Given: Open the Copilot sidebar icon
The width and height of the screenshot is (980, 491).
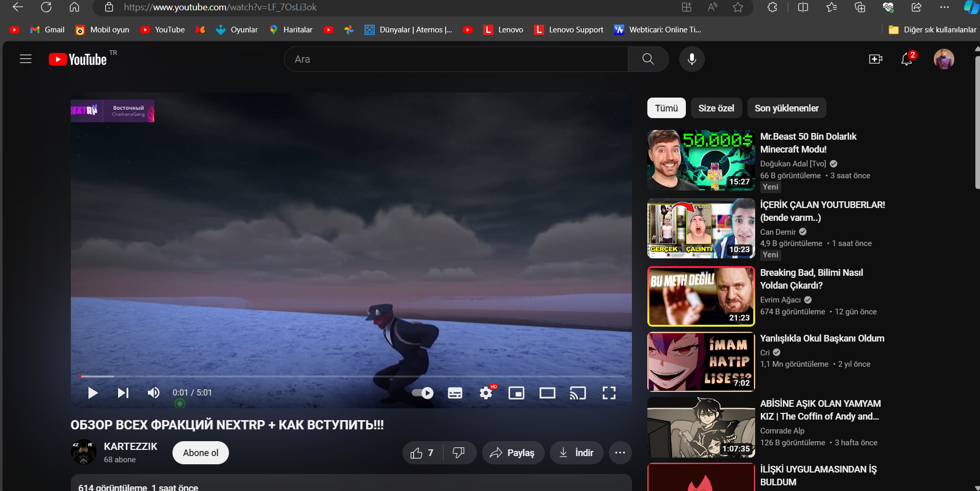Looking at the screenshot, I should coord(971,7).
